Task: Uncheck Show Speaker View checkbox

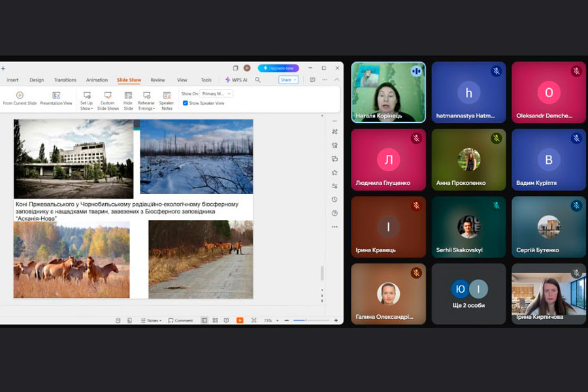Action: (186, 103)
